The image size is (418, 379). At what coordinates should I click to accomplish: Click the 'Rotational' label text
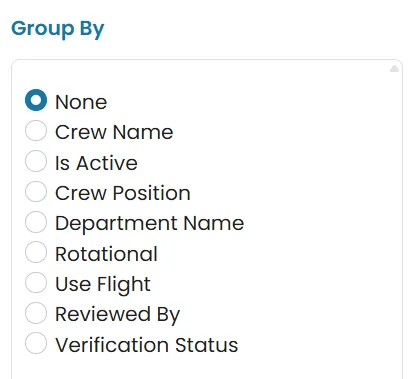[106, 254]
